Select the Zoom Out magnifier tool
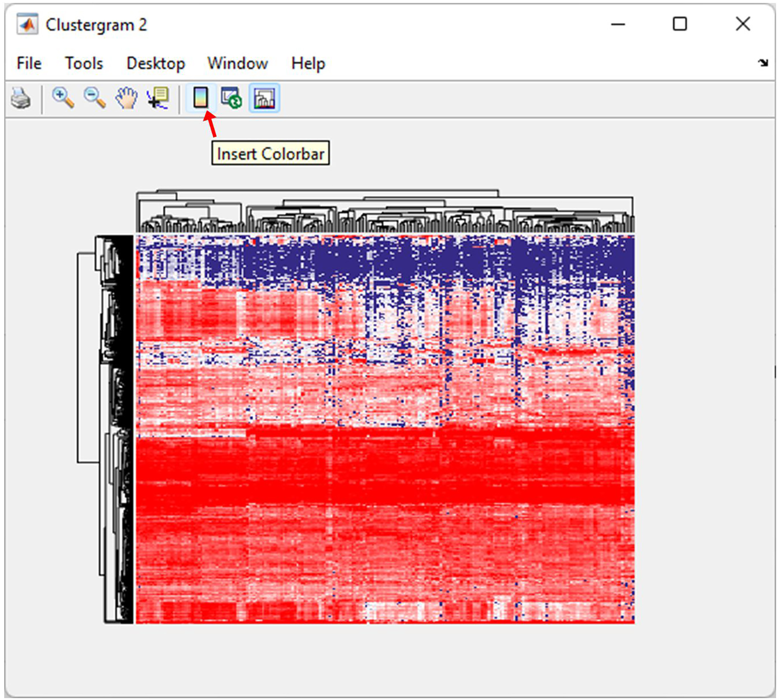Image resolution: width=778 pixels, height=700 pixels. tap(94, 98)
